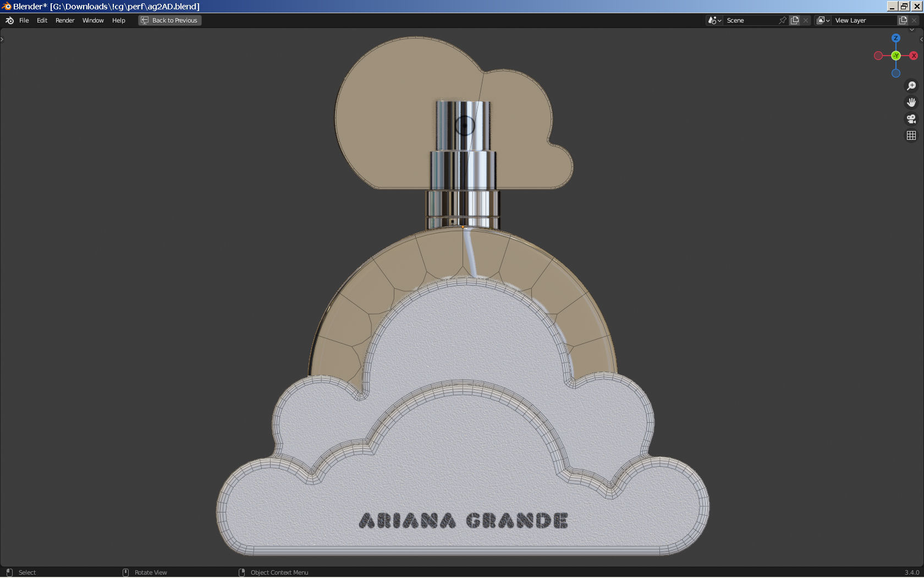This screenshot has width=924, height=578.
Task: Open the File menu
Action: tap(24, 20)
